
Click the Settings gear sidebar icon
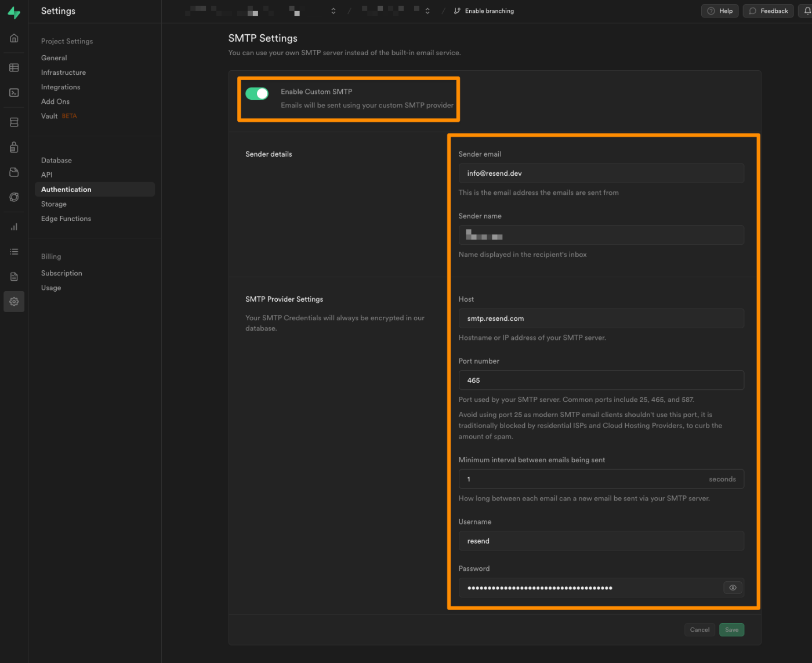14,302
